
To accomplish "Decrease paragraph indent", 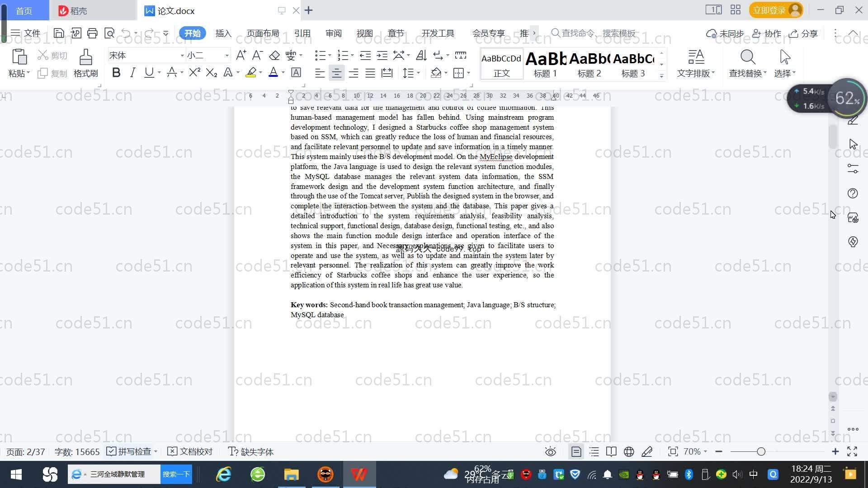I will click(365, 55).
